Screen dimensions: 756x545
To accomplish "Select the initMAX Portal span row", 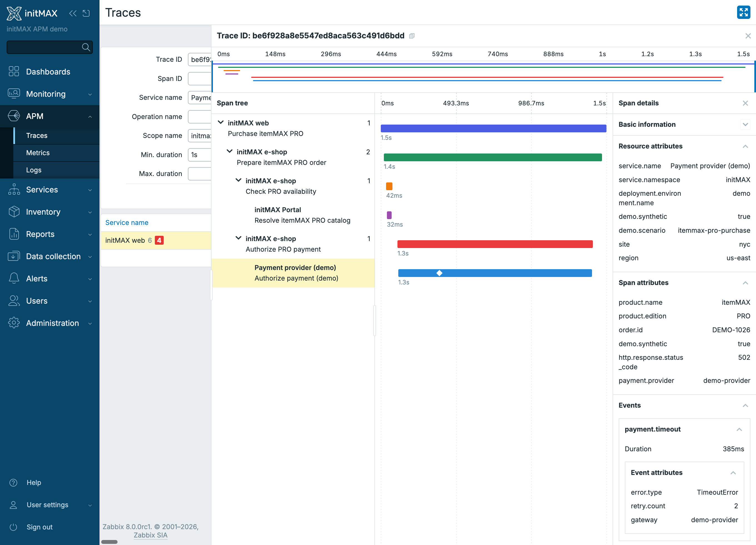I will [293, 215].
